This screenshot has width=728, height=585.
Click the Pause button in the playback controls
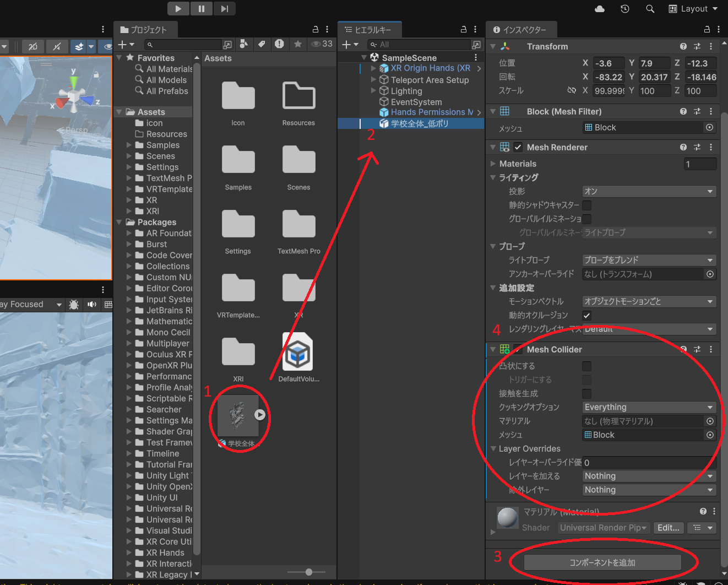click(201, 8)
